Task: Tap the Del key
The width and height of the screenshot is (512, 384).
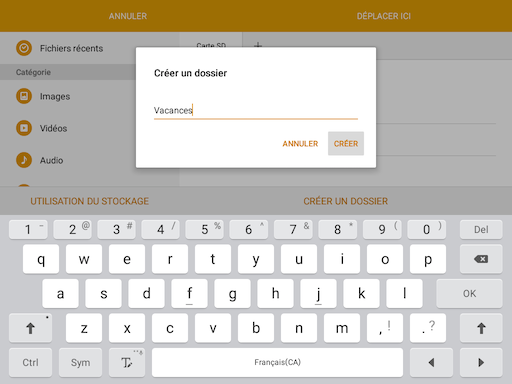Action: click(x=481, y=229)
